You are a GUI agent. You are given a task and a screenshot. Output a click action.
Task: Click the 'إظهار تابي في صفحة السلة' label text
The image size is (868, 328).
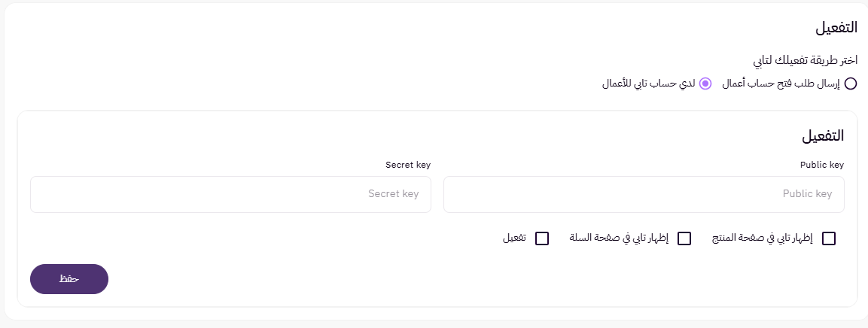[x=618, y=238]
